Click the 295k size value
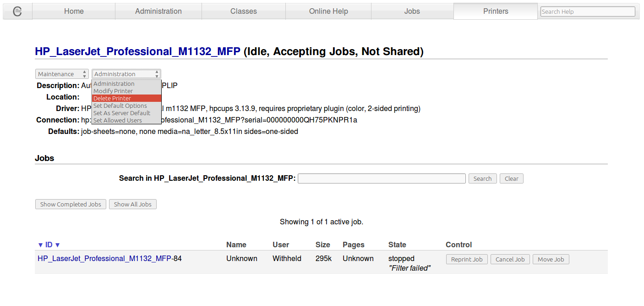644x306 pixels. point(323,258)
